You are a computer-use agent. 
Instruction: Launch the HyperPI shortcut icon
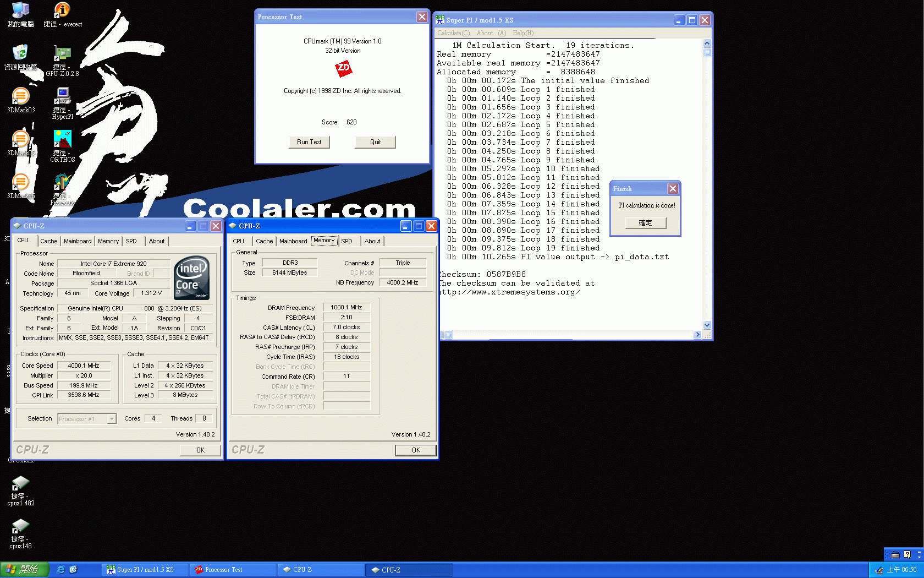pyautogui.click(x=62, y=96)
